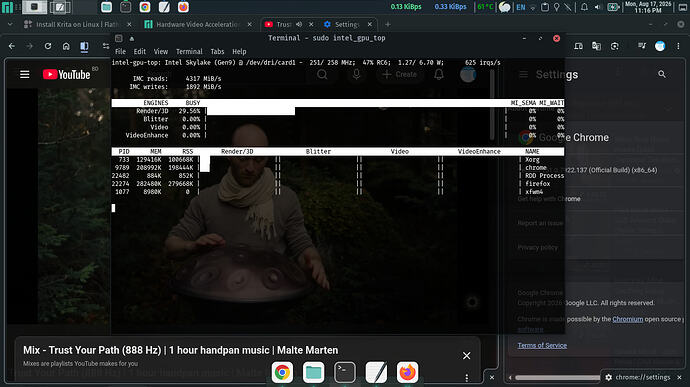
Task: Toggle the split view browser toolbar icon
Action: click(84, 46)
